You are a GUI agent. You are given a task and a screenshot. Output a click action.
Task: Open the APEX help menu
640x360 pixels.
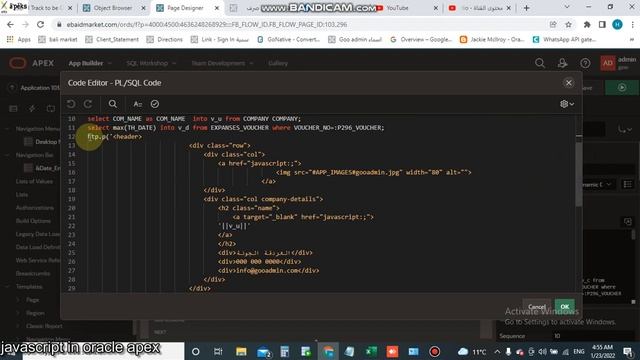585,63
